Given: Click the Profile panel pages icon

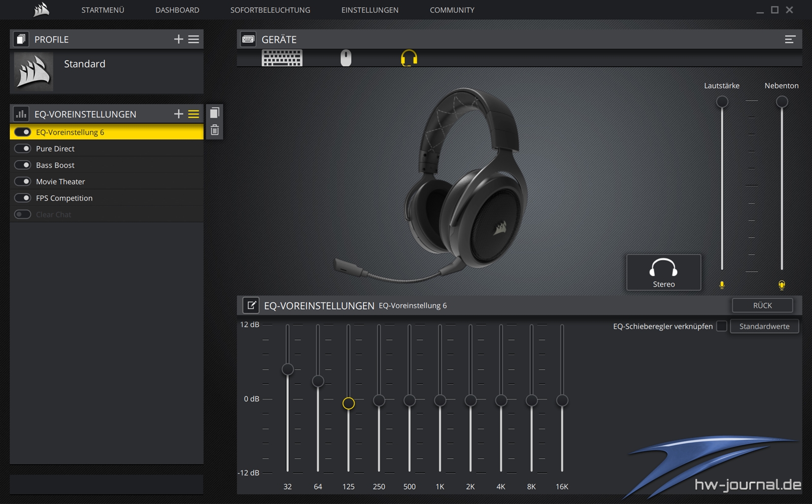Looking at the screenshot, I should click(21, 39).
